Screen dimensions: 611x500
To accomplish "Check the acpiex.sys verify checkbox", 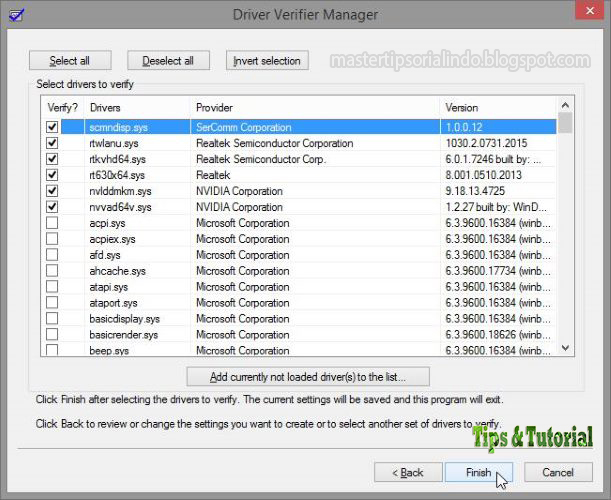I will (x=52, y=239).
